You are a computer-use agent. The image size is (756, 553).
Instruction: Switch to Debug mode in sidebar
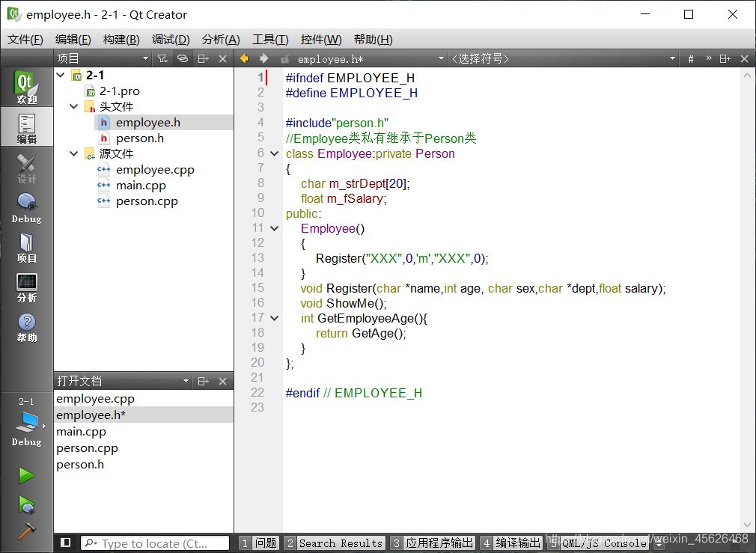[x=26, y=208]
